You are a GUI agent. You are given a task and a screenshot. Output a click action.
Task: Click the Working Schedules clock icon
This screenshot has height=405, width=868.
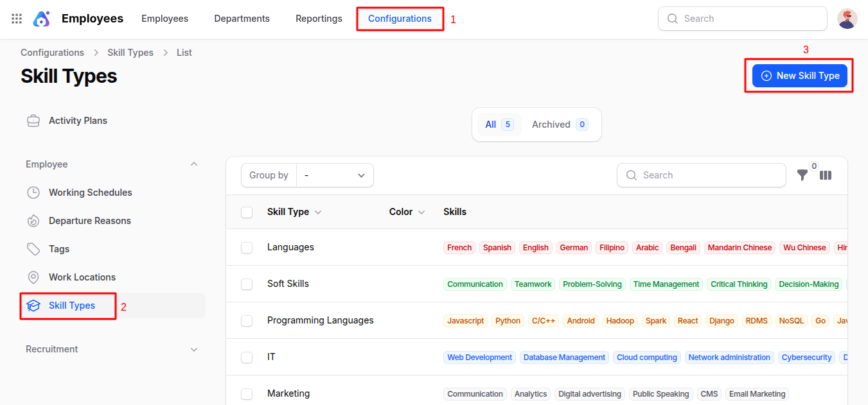tap(33, 193)
